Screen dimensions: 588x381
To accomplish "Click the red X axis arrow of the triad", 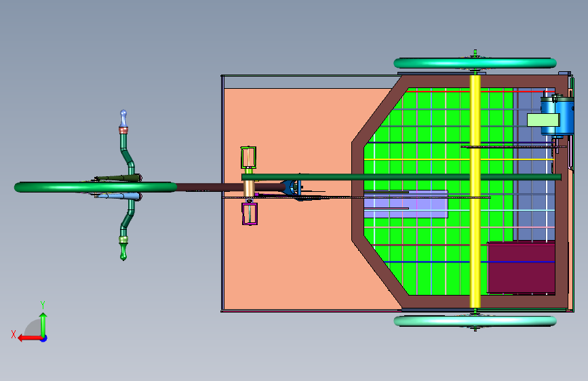I will point(30,338).
